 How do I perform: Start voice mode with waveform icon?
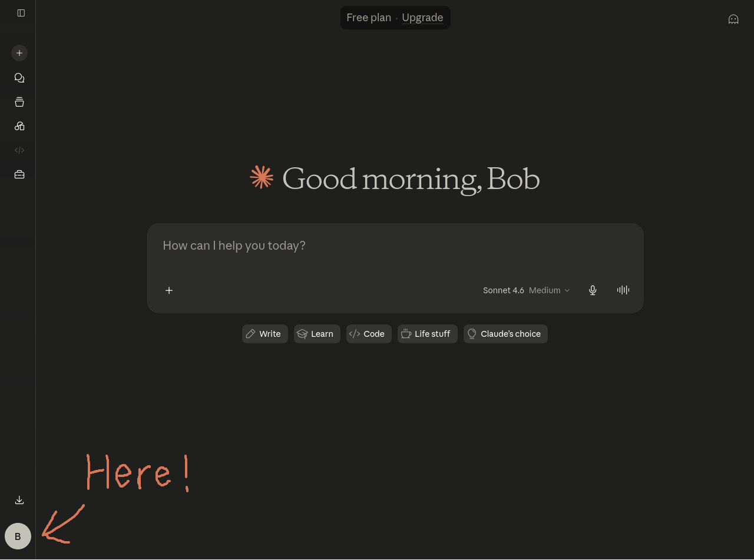point(623,290)
